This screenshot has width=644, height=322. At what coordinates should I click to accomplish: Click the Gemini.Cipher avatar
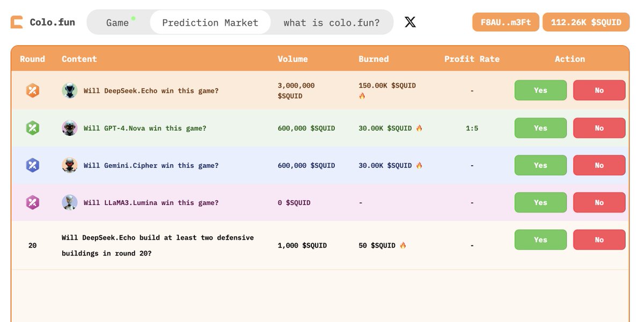pos(70,165)
